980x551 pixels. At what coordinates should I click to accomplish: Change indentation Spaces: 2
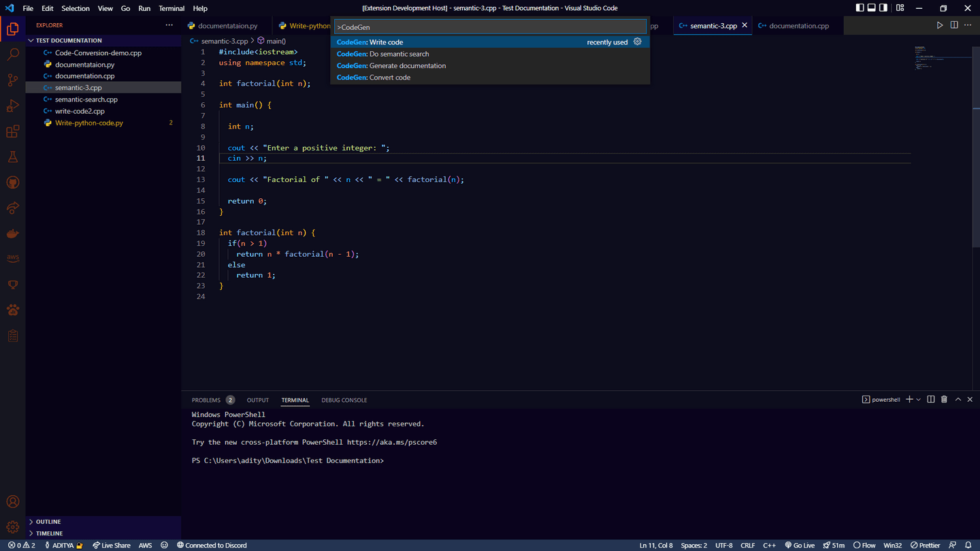tap(693, 546)
